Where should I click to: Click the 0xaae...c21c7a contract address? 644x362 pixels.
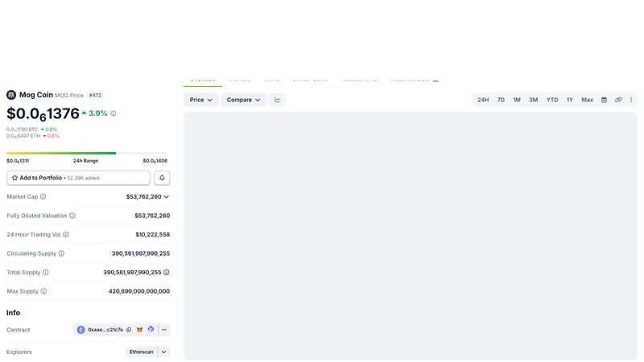pyautogui.click(x=105, y=330)
